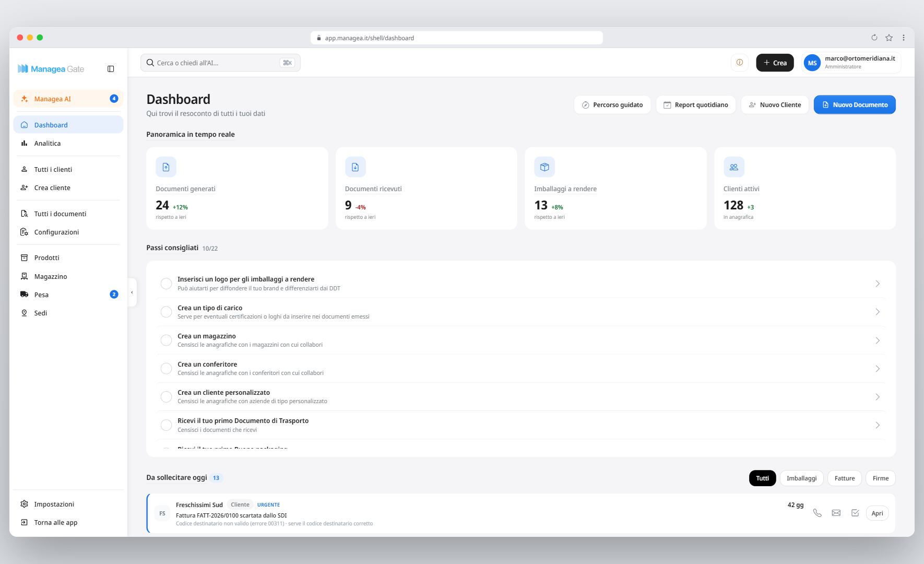Open Managea AI in sidebar

click(68, 99)
